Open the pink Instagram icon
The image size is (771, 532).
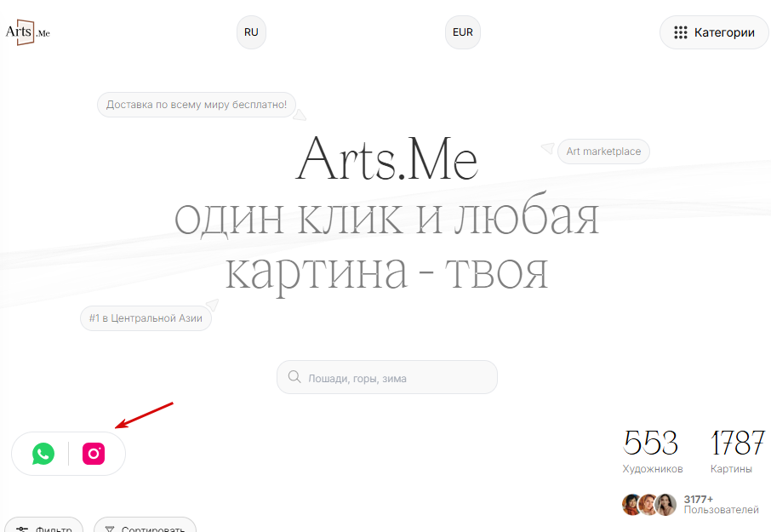point(94,454)
